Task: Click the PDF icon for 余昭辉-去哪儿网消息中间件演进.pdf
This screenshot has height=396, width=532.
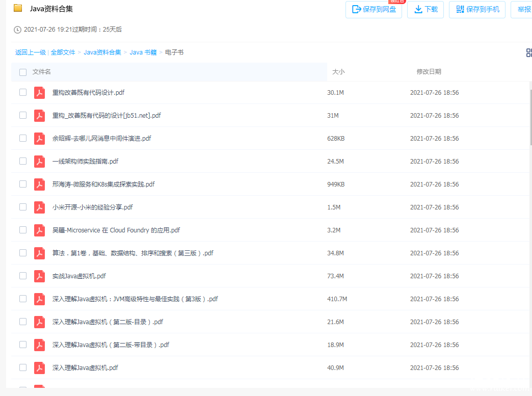Action: [39, 139]
